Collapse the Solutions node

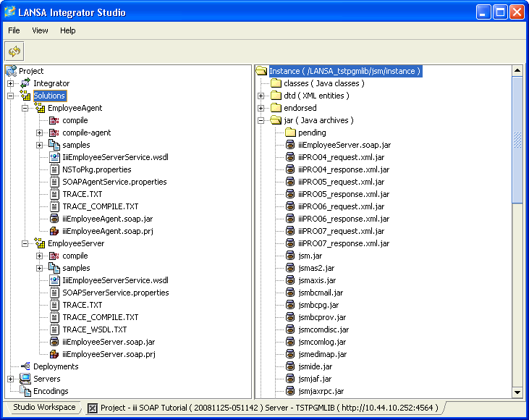[x=10, y=96]
